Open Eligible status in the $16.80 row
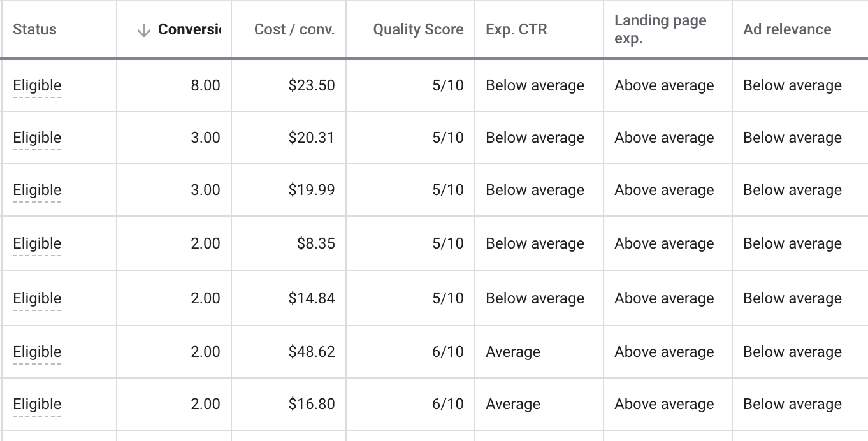 click(37, 404)
